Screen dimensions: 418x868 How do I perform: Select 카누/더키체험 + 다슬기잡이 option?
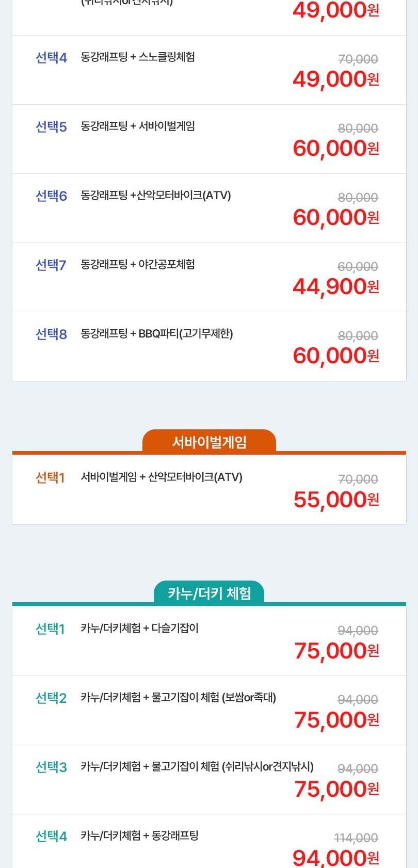pos(139,629)
